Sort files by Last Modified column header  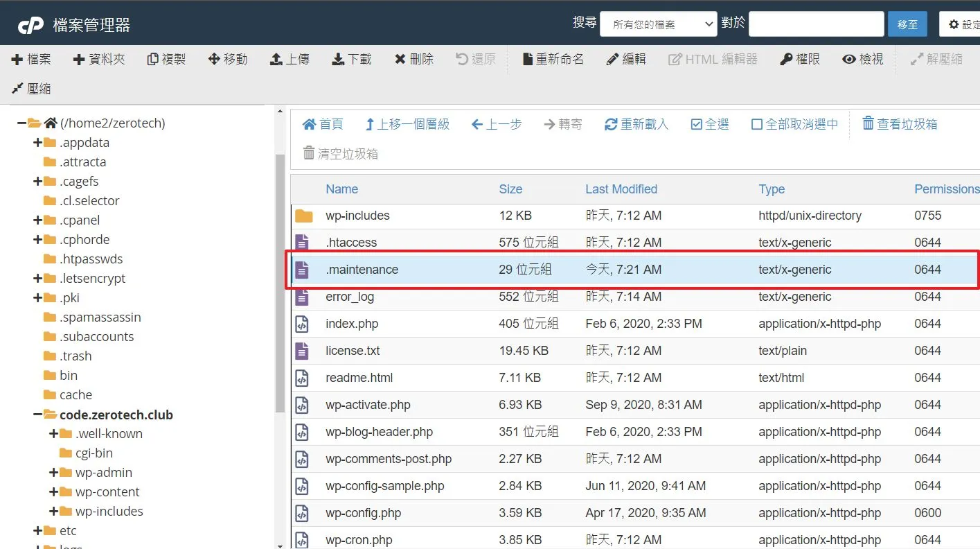pos(621,189)
